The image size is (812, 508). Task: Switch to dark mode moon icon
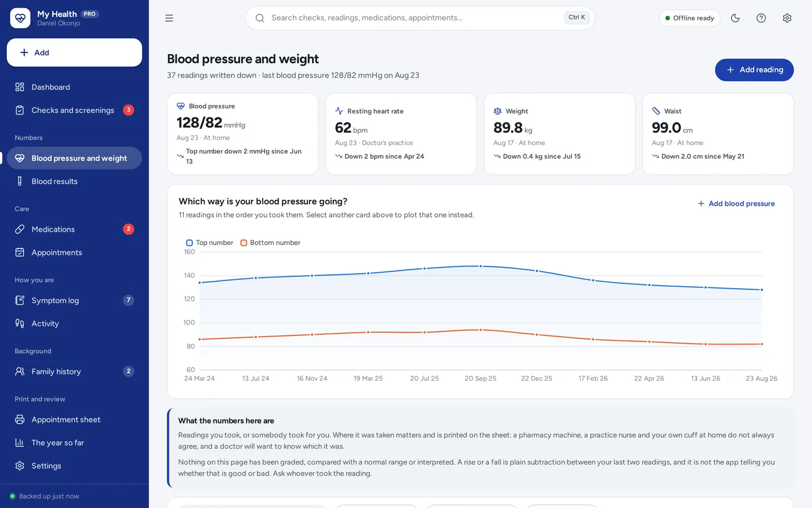735,18
